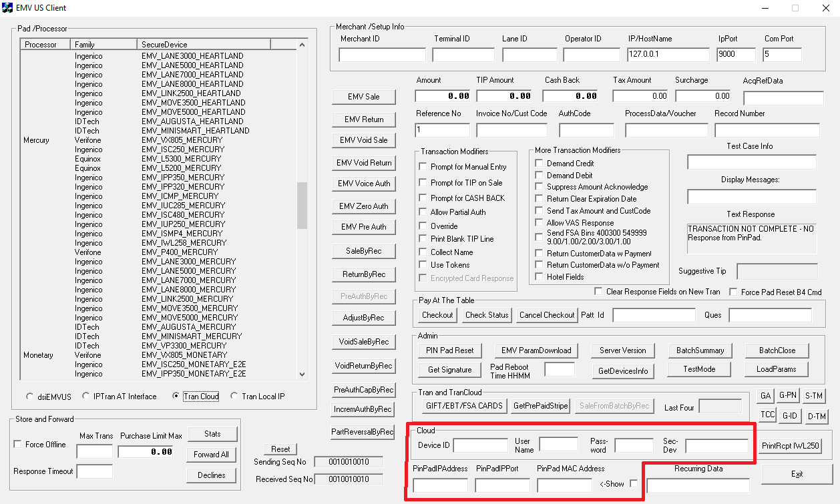Check the Hotel Fields option
Viewport: 840px width, 504px height.
tap(539, 277)
